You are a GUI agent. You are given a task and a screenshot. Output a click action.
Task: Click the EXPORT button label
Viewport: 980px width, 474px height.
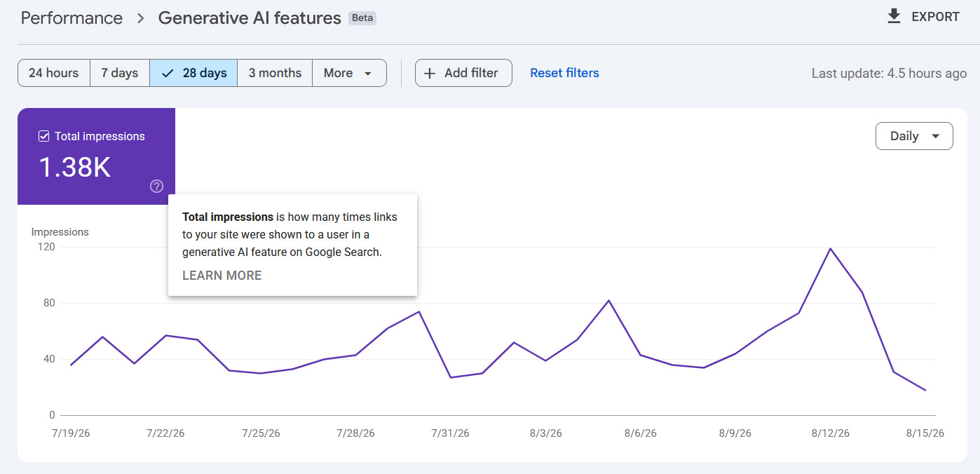coord(935,17)
